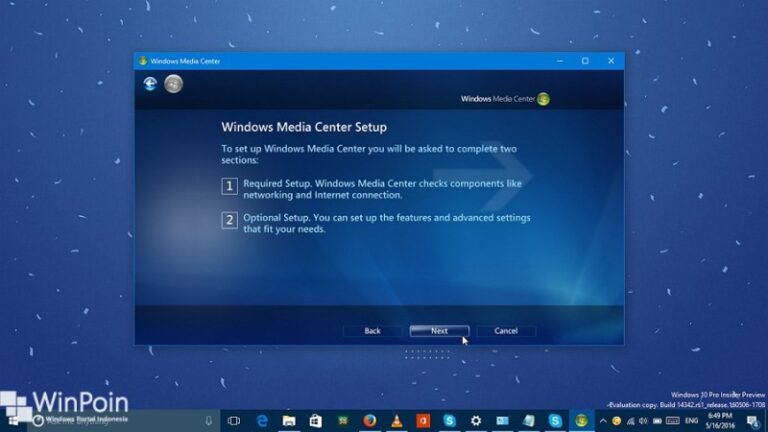This screenshot has width=768, height=432.
Task: Minimize the Windows Media Center window
Action: pos(560,61)
